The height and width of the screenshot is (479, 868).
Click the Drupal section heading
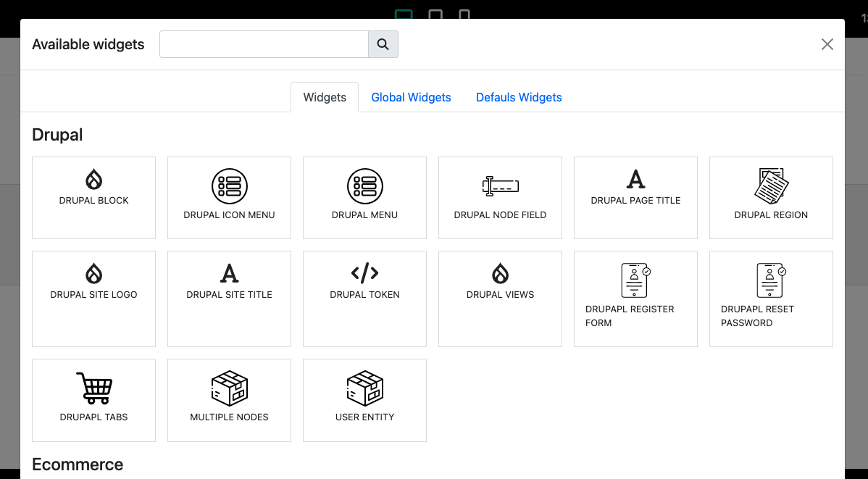click(57, 135)
